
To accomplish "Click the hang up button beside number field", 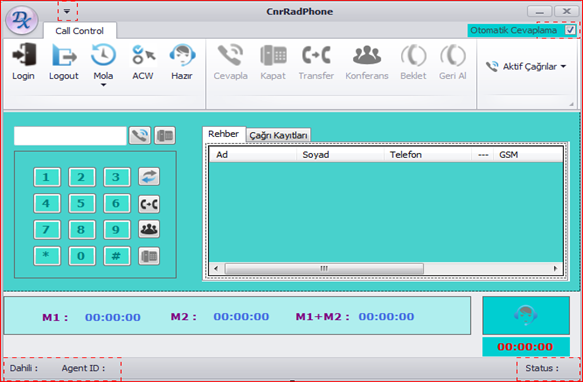I will click(165, 136).
